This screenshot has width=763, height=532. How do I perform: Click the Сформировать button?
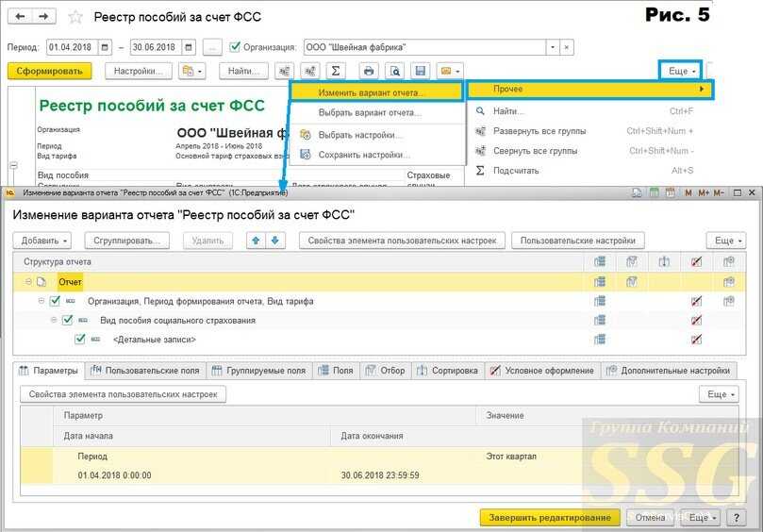point(49,71)
